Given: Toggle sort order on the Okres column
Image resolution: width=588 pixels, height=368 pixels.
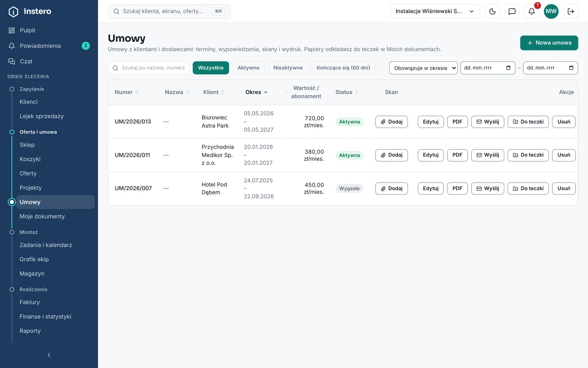Looking at the screenshot, I should tap(257, 92).
